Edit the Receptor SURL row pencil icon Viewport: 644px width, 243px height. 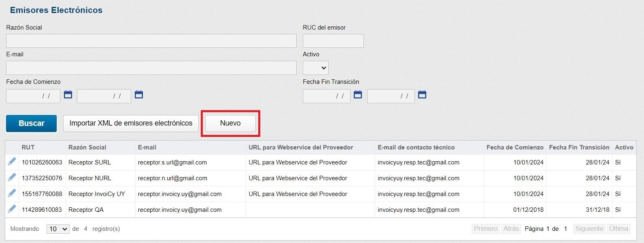click(12, 162)
